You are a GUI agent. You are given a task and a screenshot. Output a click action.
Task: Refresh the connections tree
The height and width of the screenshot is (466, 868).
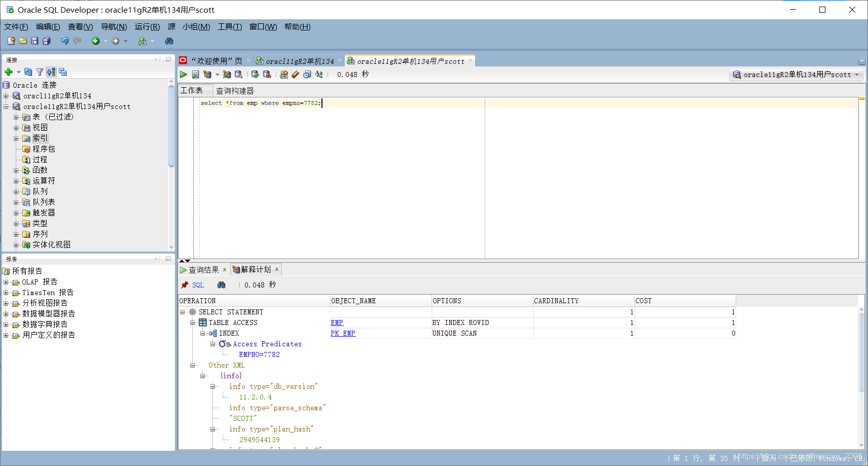tap(28, 71)
